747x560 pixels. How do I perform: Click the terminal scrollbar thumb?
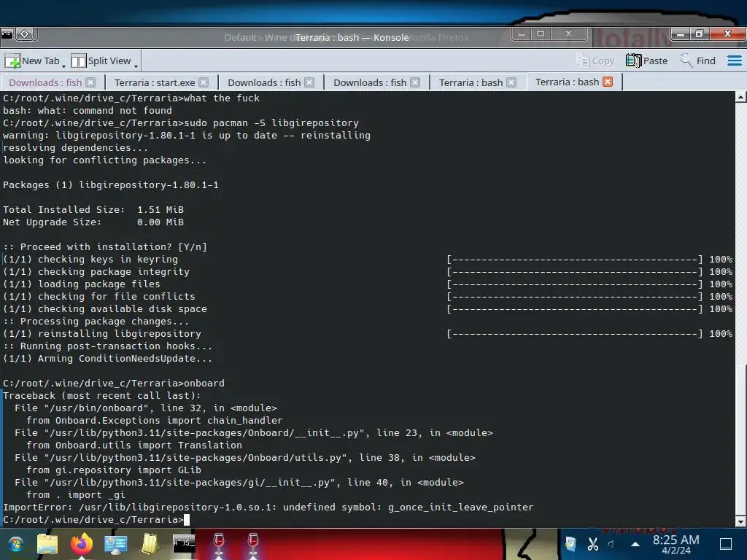point(741,440)
